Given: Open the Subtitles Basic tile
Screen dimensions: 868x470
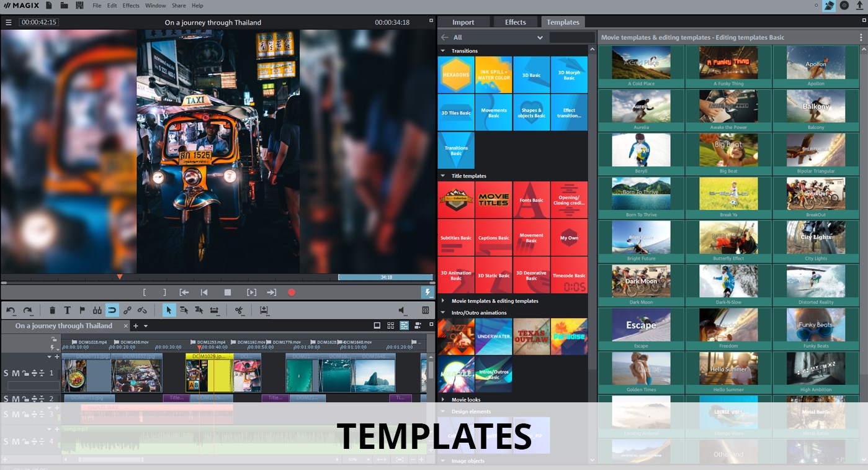Looking at the screenshot, I should 456,238.
